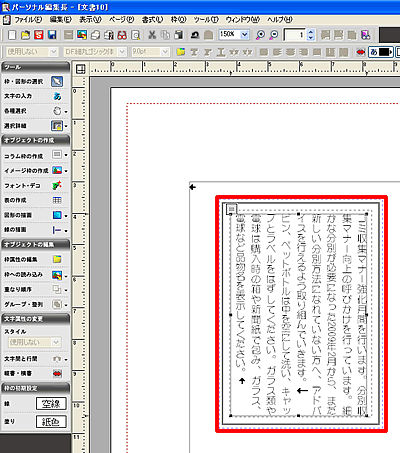Open the フォント・デコ tool

57,185
